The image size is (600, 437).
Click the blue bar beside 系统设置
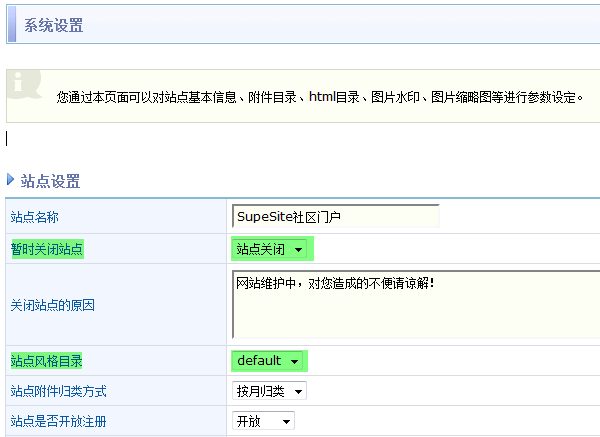pyautogui.click(x=11, y=25)
